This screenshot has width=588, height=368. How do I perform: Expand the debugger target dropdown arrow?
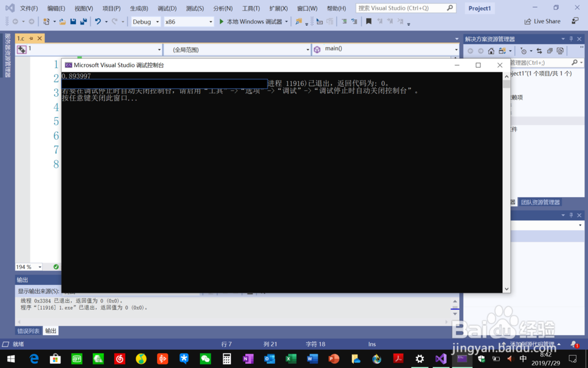click(286, 22)
